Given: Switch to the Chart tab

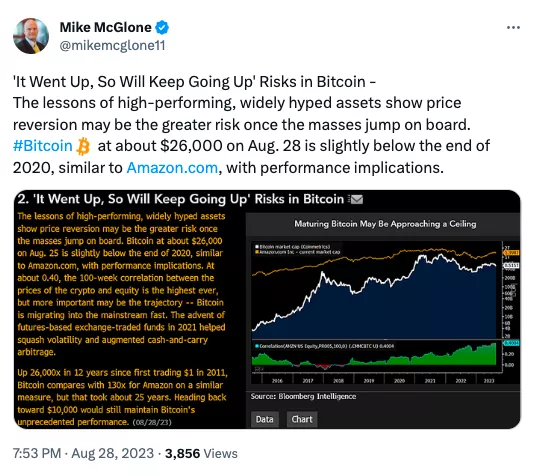Looking at the screenshot, I should pos(302,419).
